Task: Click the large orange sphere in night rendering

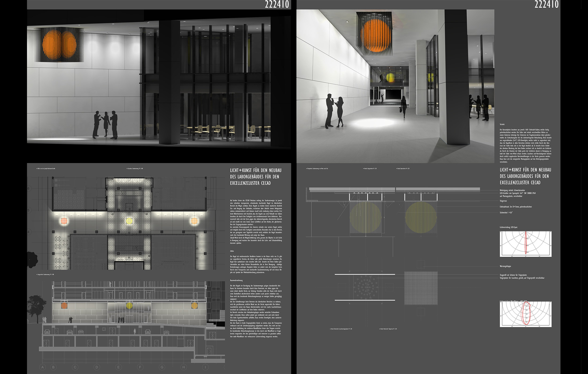Action: 59,44
